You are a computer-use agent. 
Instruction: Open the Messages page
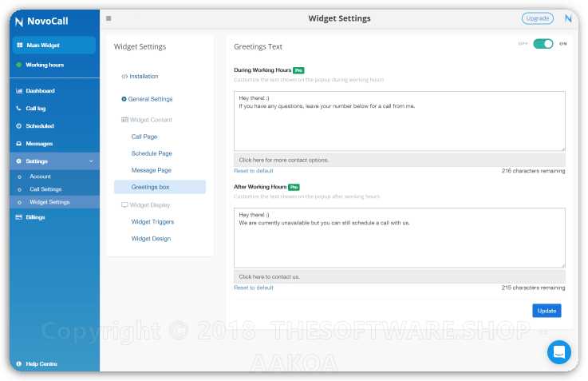[x=39, y=144]
